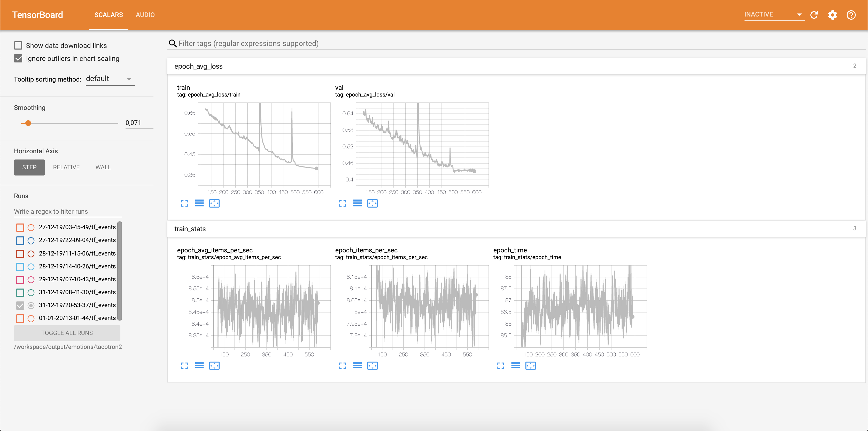Toggle y-axis log scale on val chart
Screen dimensions: 868x431
357,203
